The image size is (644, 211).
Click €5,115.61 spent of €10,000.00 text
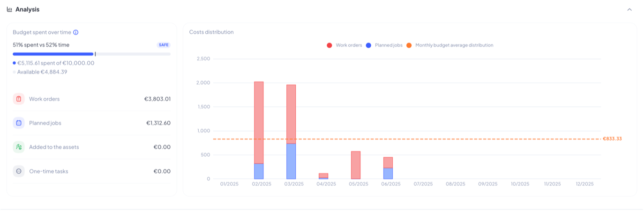pyautogui.click(x=56, y=63)
